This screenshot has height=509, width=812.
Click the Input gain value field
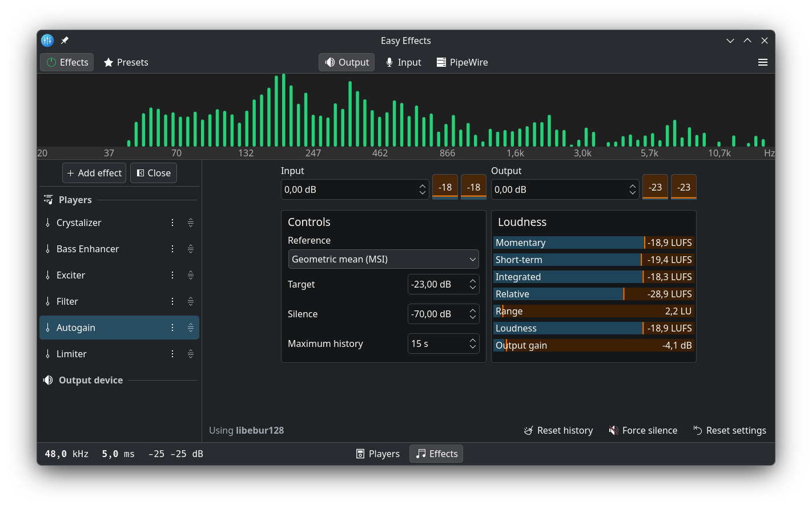pyautogui.click(x=343, y=189)
